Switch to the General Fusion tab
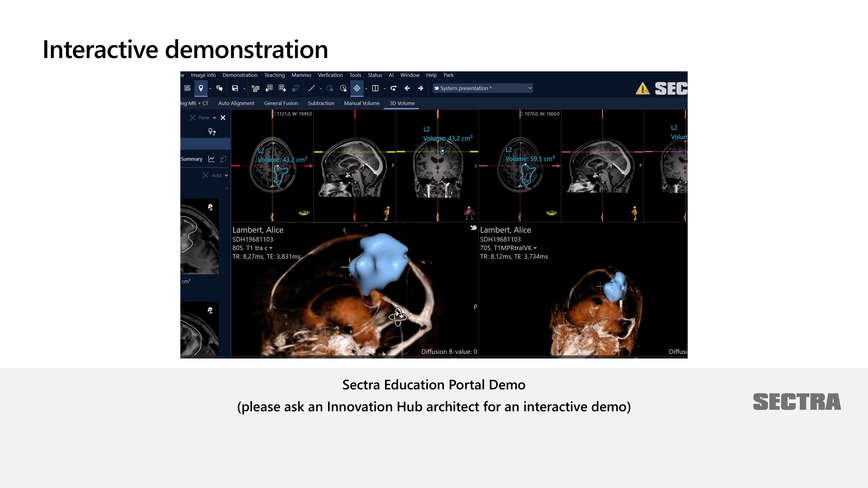 pyautogui.click(x=281, y=103)
